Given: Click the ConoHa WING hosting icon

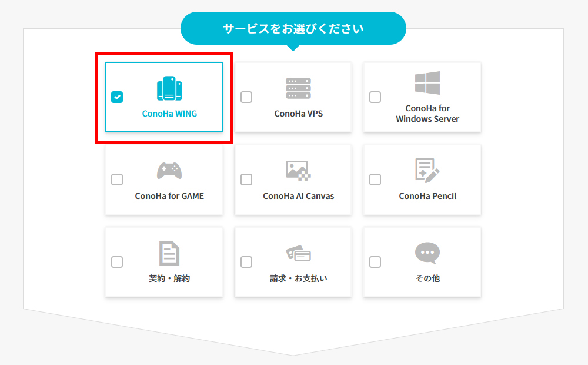Looking at the screenshot, I should [169, 89].
